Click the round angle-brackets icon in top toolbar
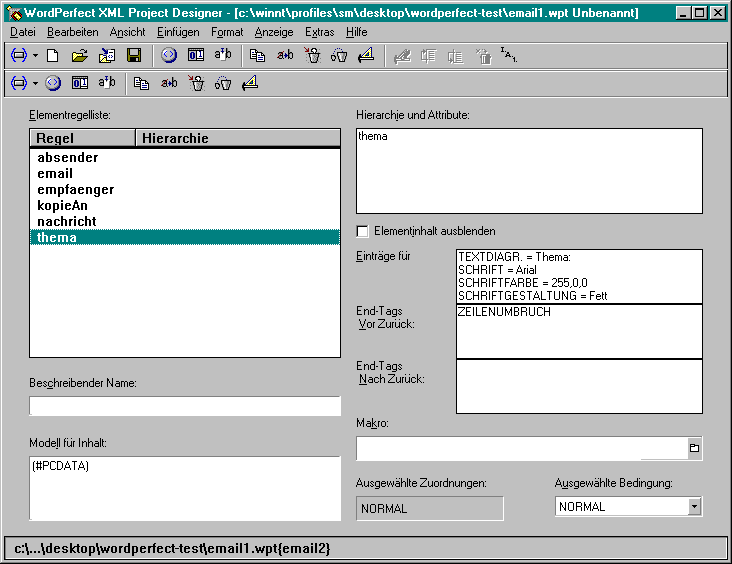 [x=169, y=55]
